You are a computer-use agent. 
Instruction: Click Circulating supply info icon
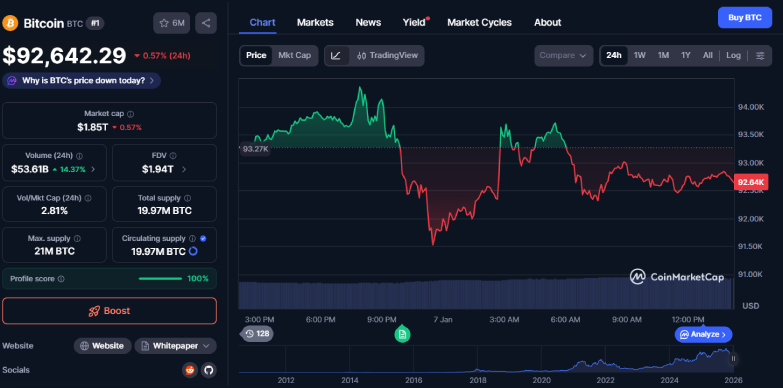point(192,239)
